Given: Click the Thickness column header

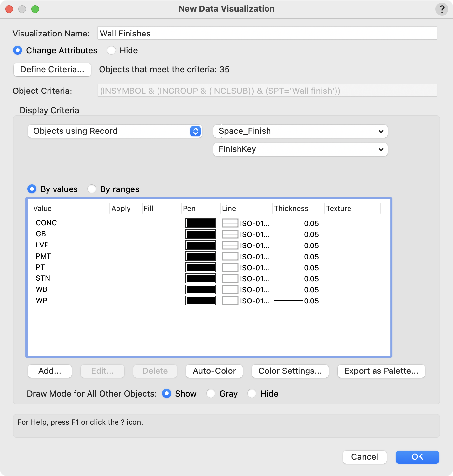Looking at the screenshot, I should (291, 209).
